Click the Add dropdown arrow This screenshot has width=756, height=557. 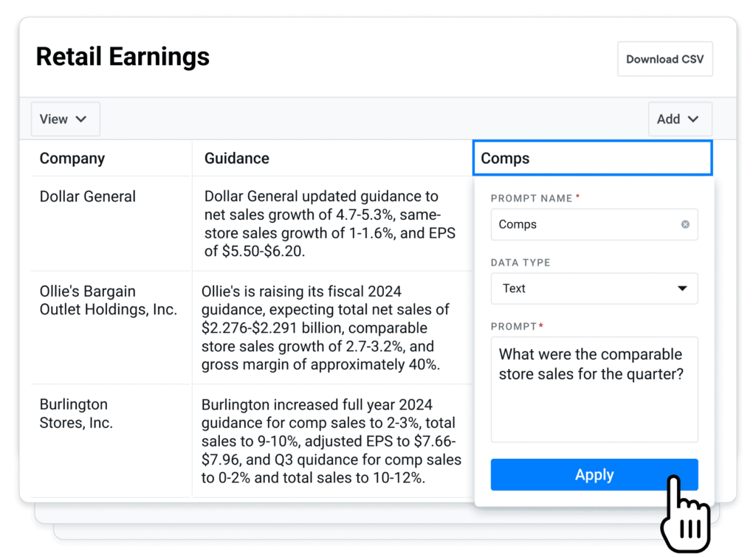(x=693, y=119)
